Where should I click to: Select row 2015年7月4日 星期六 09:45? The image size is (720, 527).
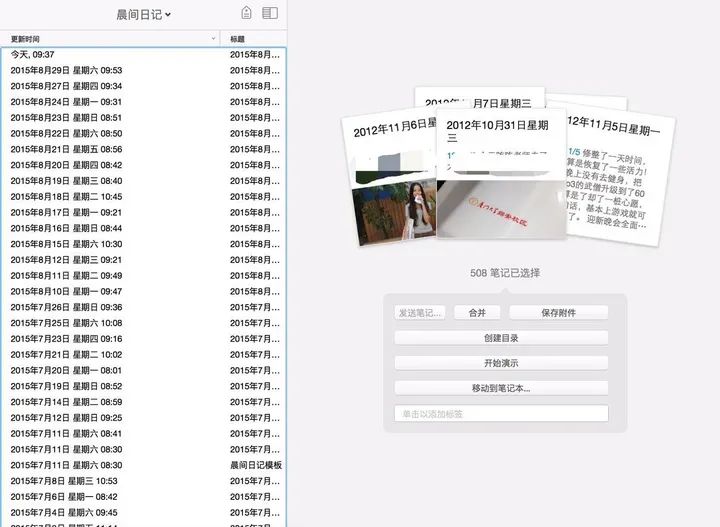pos(144,513)
